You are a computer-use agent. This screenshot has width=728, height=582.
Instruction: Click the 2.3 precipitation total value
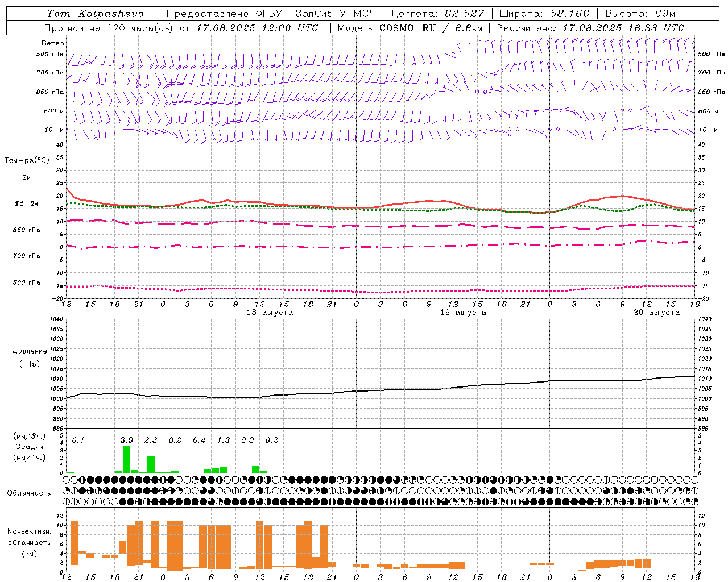[151, 440]
